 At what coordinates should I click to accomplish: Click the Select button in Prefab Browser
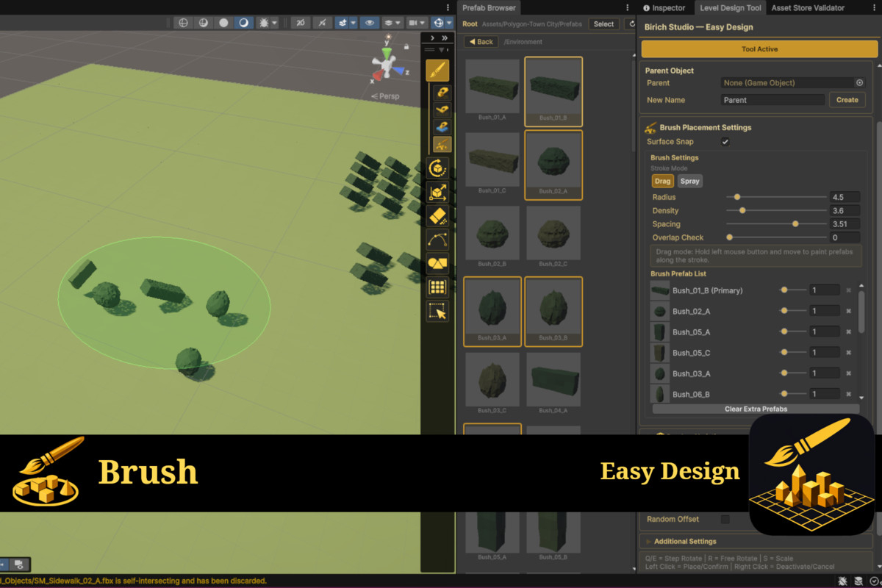(x=603, y=24)
